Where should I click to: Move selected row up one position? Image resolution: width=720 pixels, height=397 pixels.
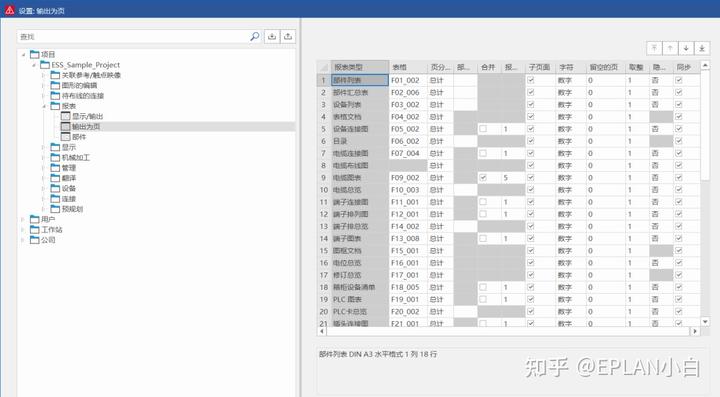click(670, 48)
